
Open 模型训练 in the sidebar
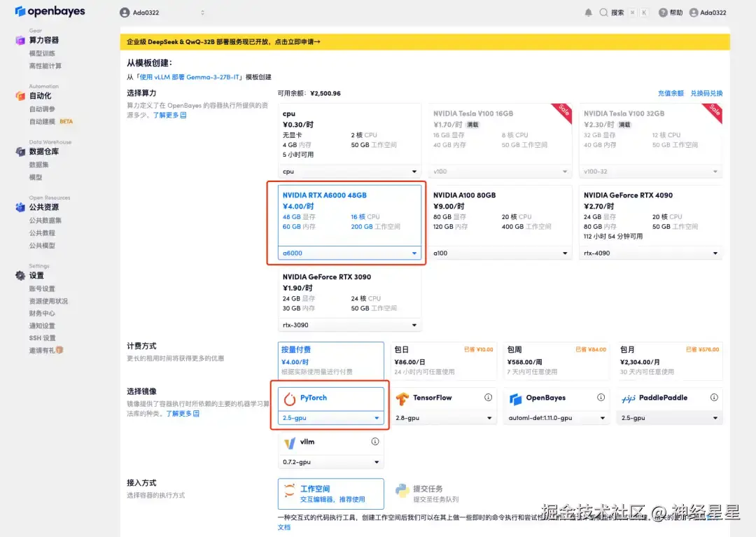[x=42, y=53]
